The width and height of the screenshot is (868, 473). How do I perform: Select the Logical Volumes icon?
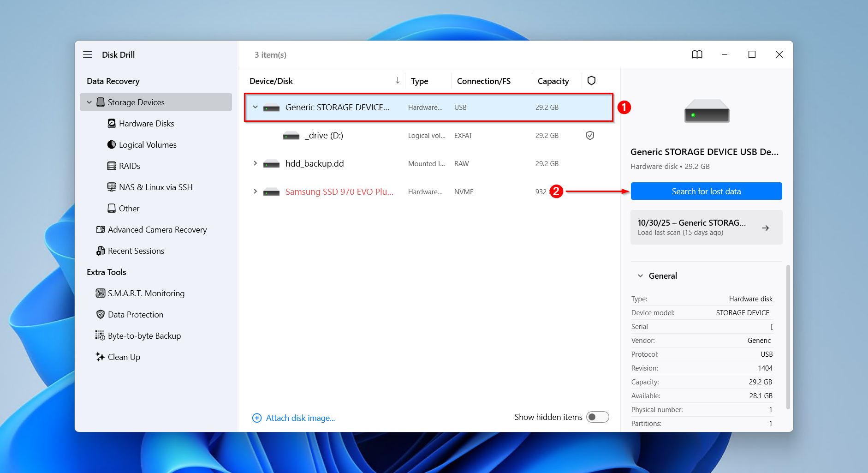pos(112,144)
